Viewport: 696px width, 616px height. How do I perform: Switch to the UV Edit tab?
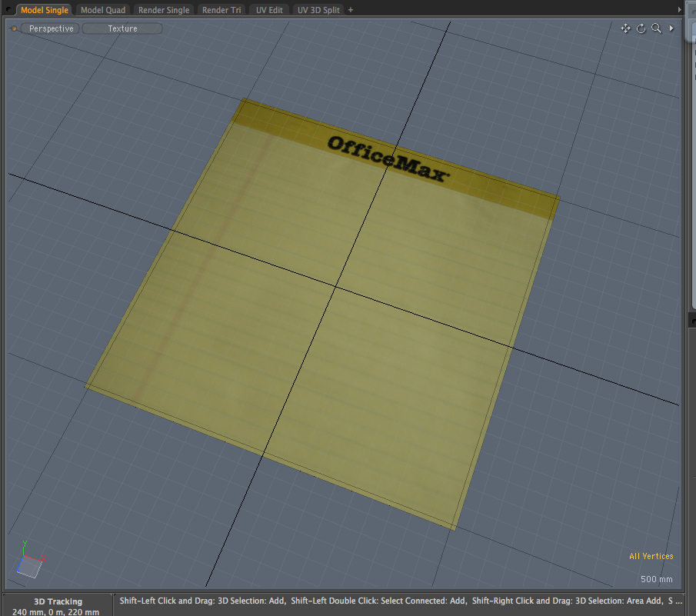point(269,10)
